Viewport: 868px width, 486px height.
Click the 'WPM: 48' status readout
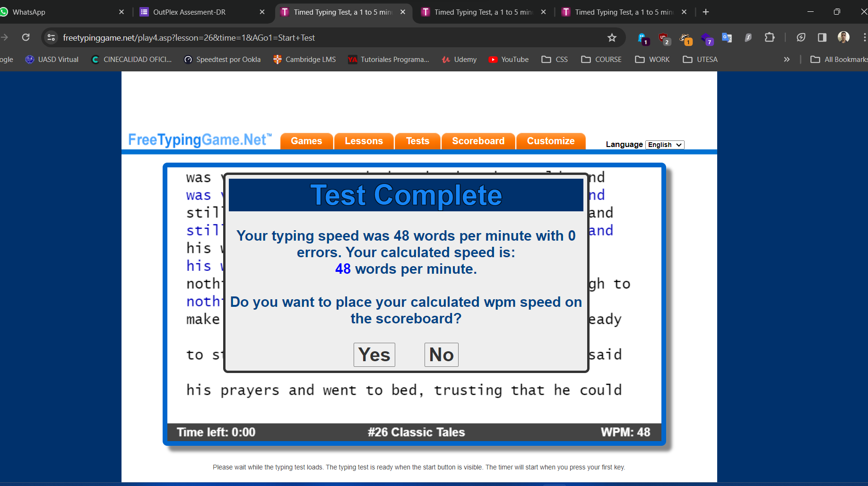(625, 432)
